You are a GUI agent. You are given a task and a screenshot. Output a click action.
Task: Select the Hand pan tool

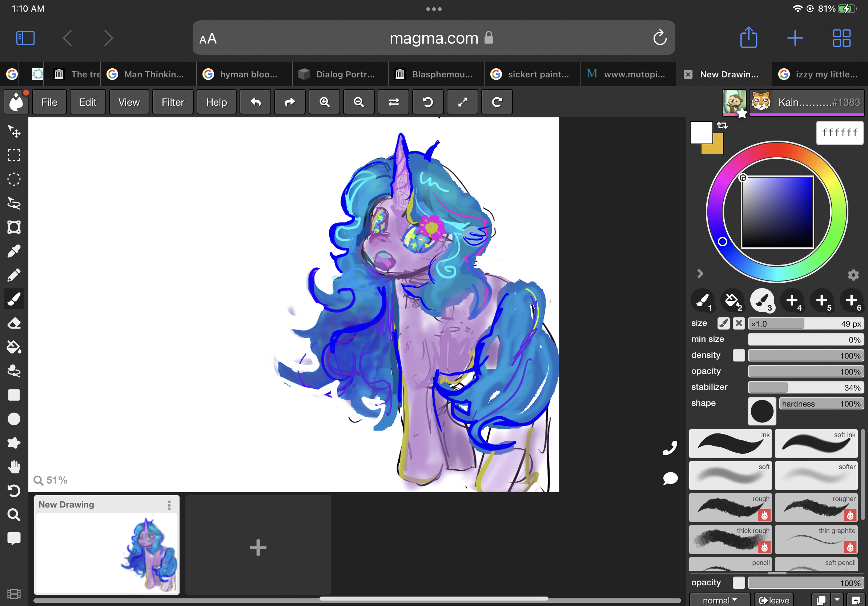14,467
